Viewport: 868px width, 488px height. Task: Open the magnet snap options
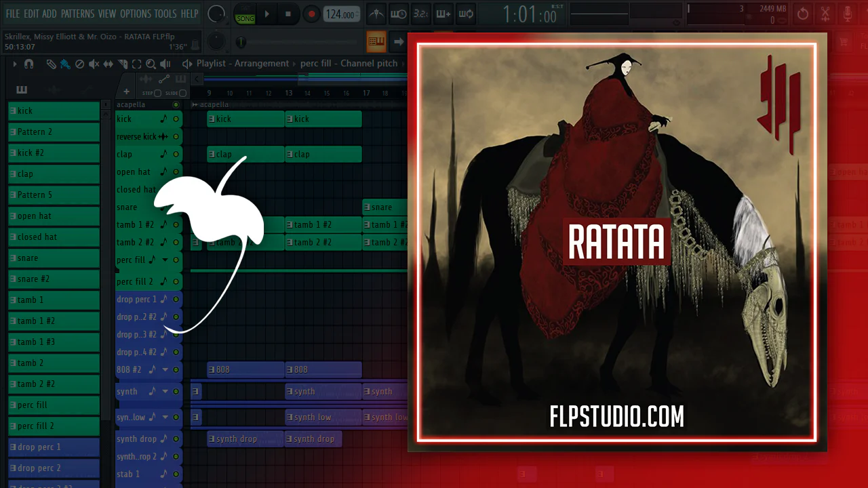coord(28,64)
